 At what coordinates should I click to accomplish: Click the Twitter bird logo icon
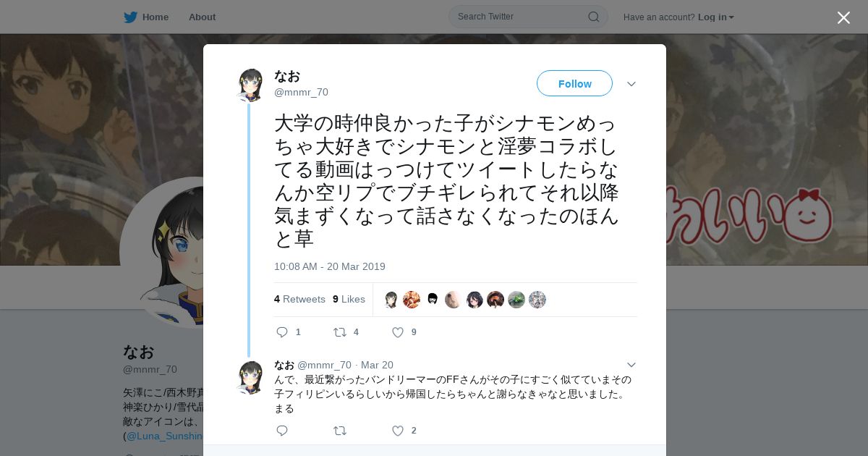point(130,17)
